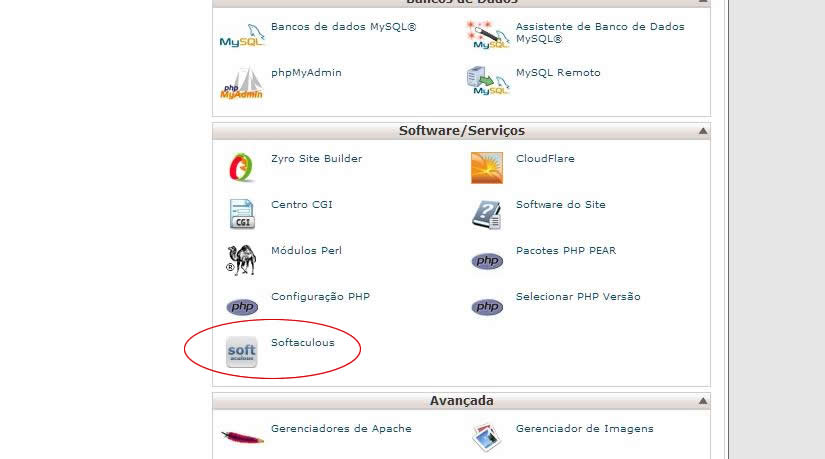Collapse the Software/Serviços section arrow
Screen dimensions: 825x459
tap(702, 131)
